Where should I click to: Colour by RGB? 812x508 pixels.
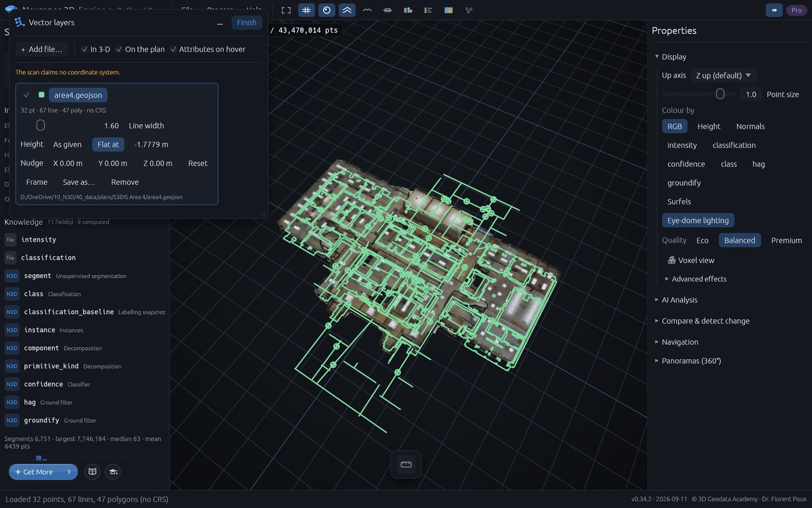click(x=675, y=127)
